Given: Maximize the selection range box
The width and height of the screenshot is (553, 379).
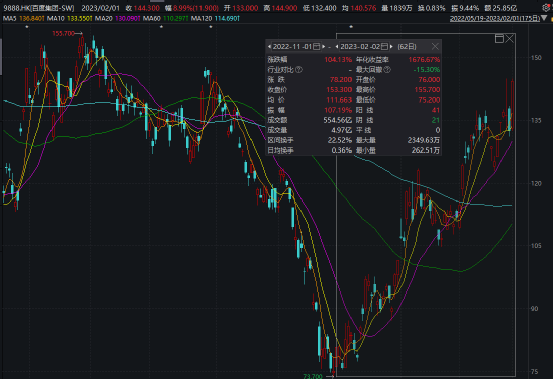Looking at the screenshot, I should tap(499, 38).
